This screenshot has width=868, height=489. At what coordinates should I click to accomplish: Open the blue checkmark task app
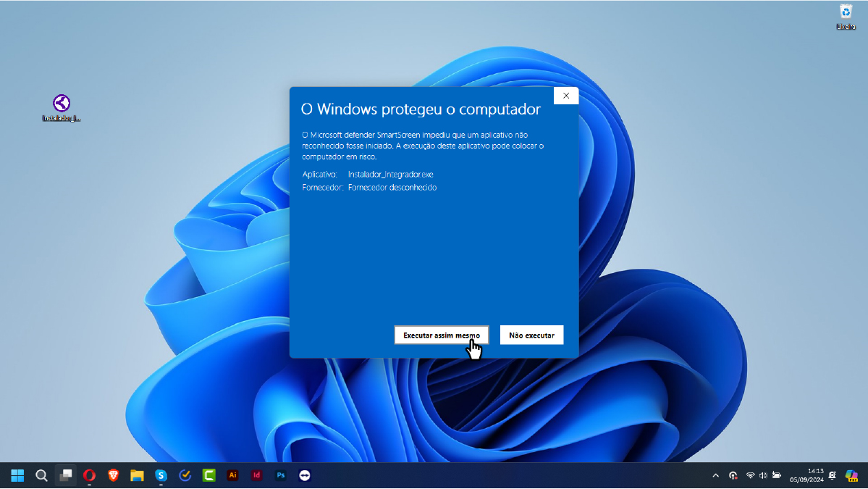pyautogui.click(x=185, y=475)
